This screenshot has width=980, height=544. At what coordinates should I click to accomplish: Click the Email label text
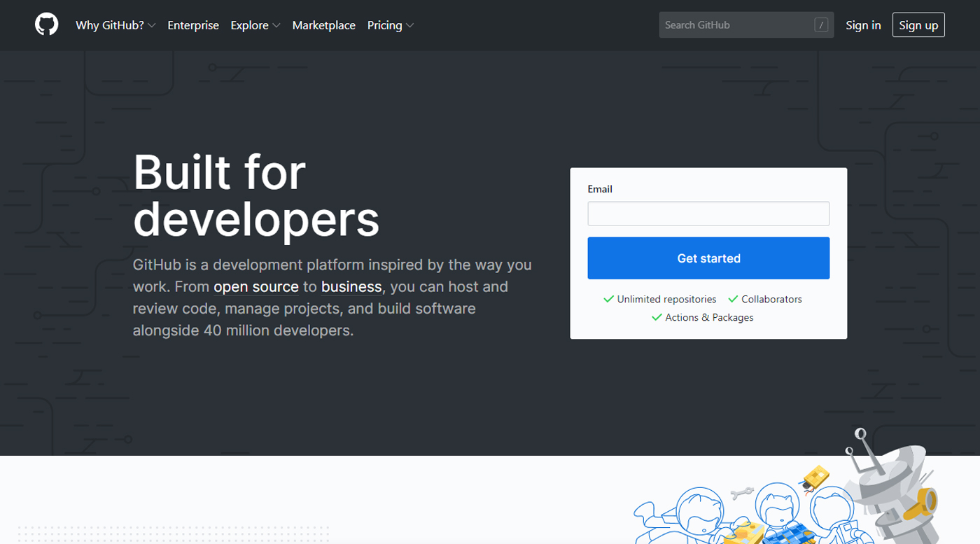tap(600, 189)
